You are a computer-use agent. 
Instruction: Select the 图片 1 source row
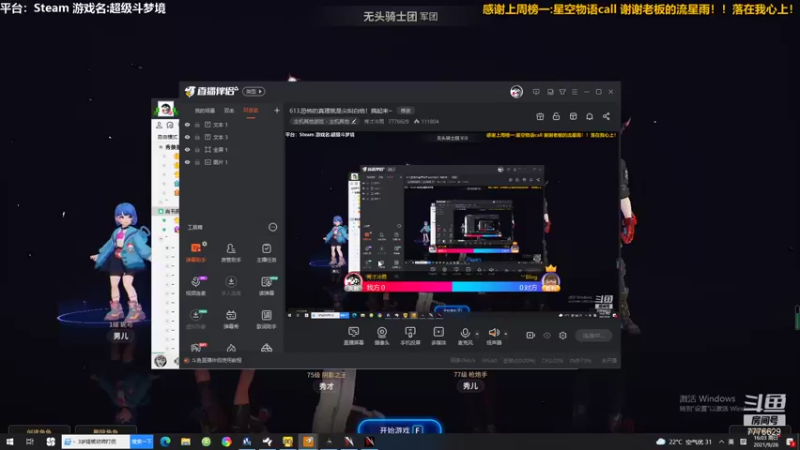[232, 162]
